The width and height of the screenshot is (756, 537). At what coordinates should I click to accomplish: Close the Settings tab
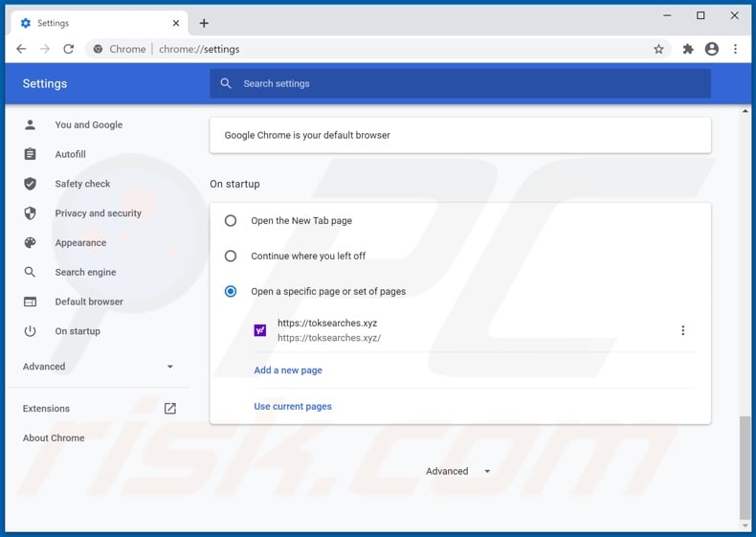(176, 23)
